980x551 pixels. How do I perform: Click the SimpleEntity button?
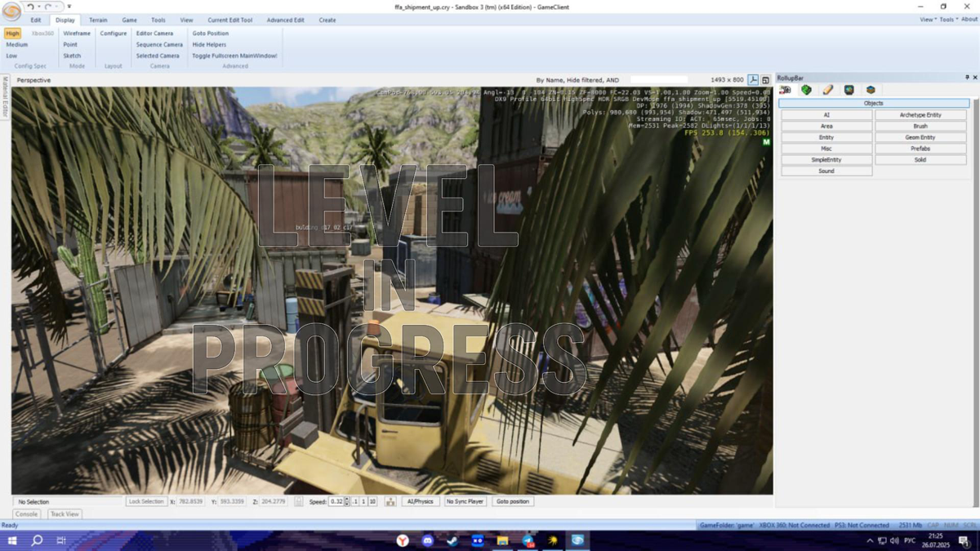(x=826, y=160)
